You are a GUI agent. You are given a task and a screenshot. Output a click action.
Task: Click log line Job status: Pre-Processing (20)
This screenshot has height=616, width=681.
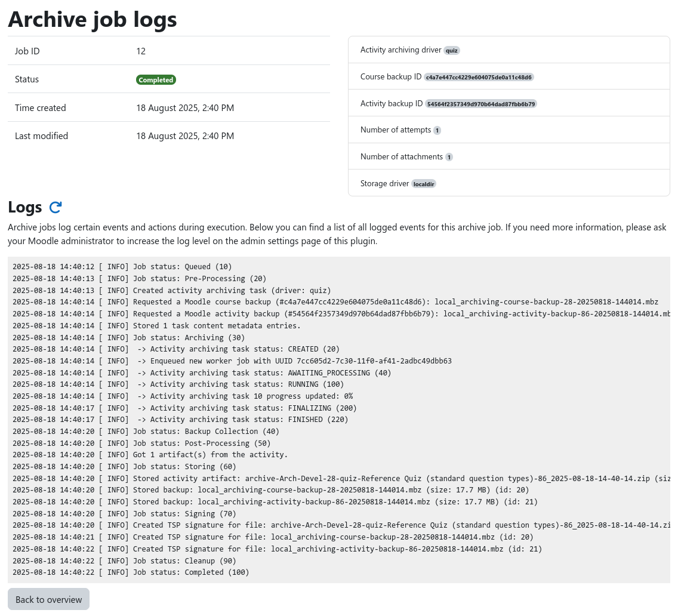click(x=140, y=279)
